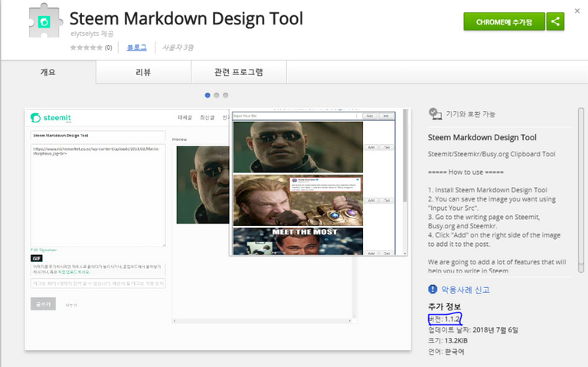This screenshot has width=588, height=367.
Task: Open the 개요 overview tab
Action: click(48, 73)
